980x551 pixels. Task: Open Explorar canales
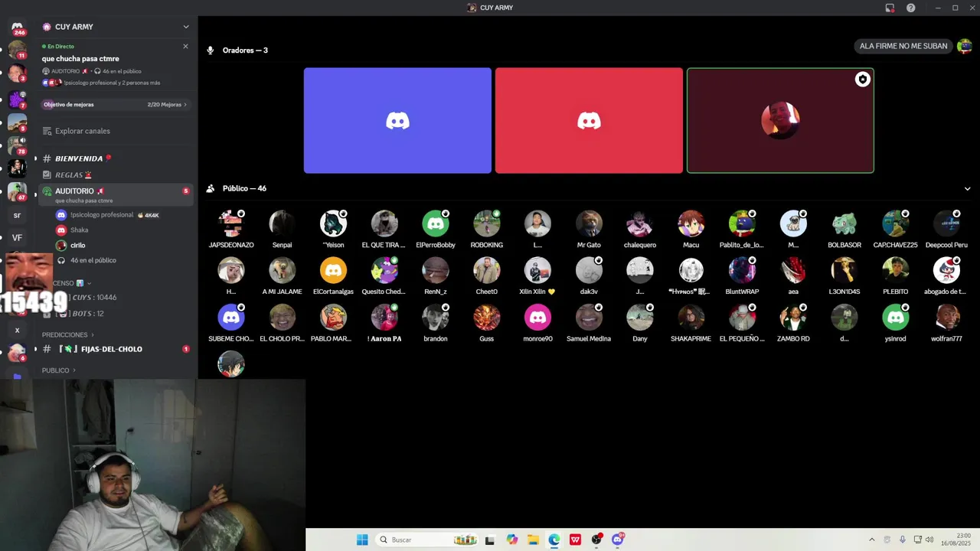pyautogui.click(x=115, y=131)
